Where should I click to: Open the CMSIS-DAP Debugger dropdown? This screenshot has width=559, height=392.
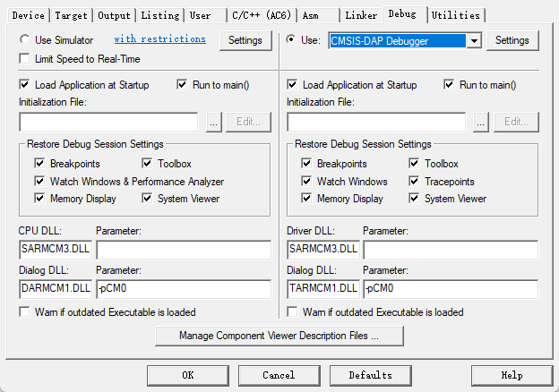(474, 40)
